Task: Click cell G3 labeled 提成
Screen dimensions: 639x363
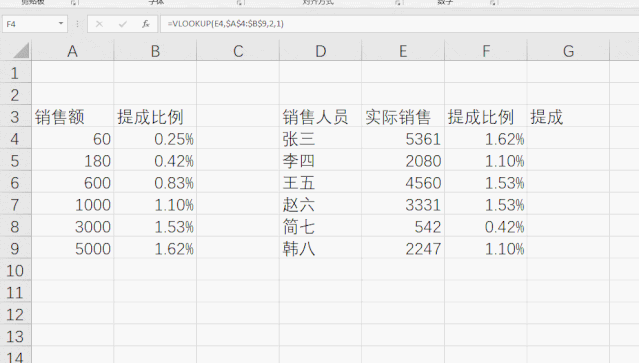Action: point(568,117)
